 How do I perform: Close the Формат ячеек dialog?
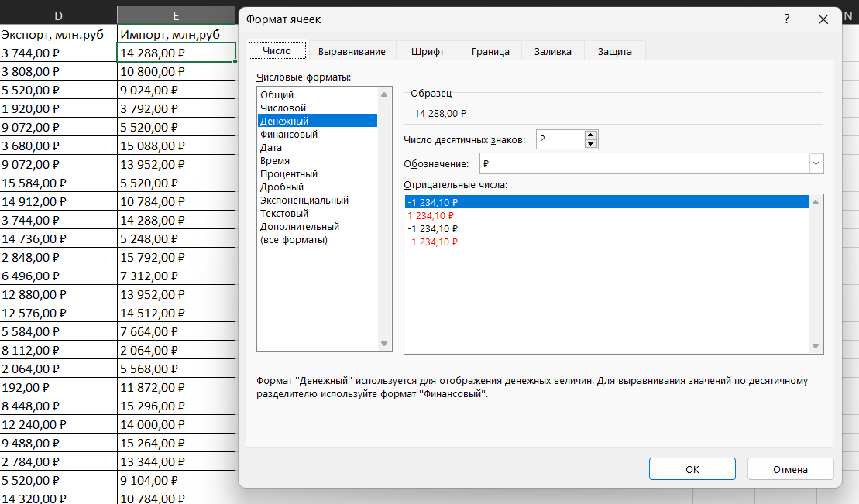pos(823,19)
